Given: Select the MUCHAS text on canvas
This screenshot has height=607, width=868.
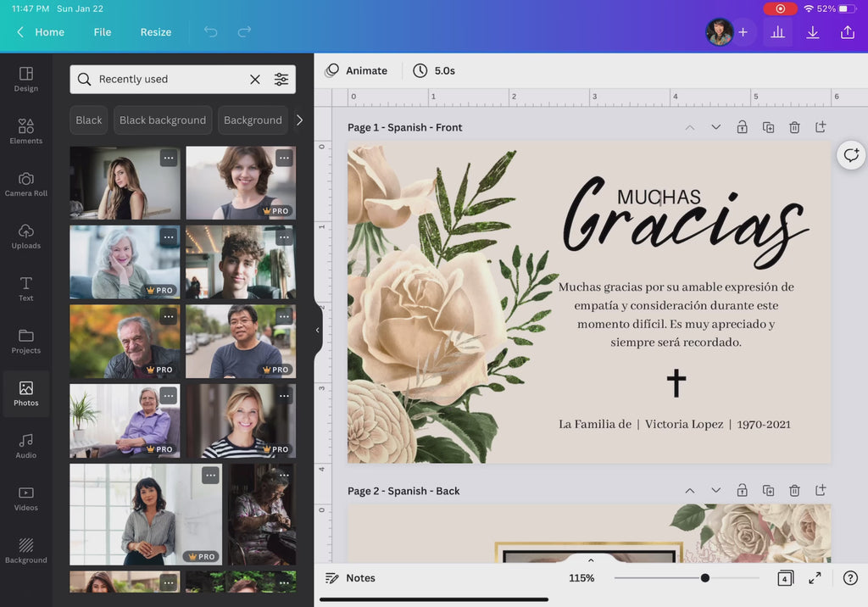Looking at the screenshot, I should pyautogui.click(x=659, y=197).
